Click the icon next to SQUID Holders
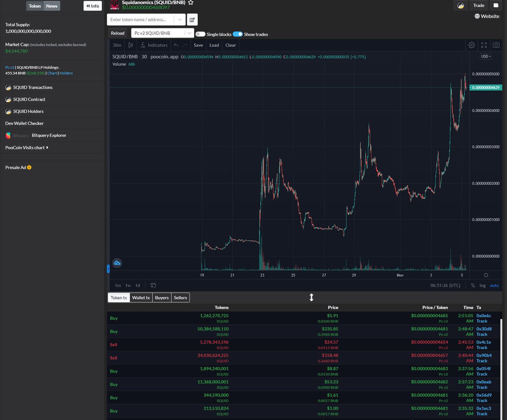Screen dimensions: 507x420 [8, 112]
